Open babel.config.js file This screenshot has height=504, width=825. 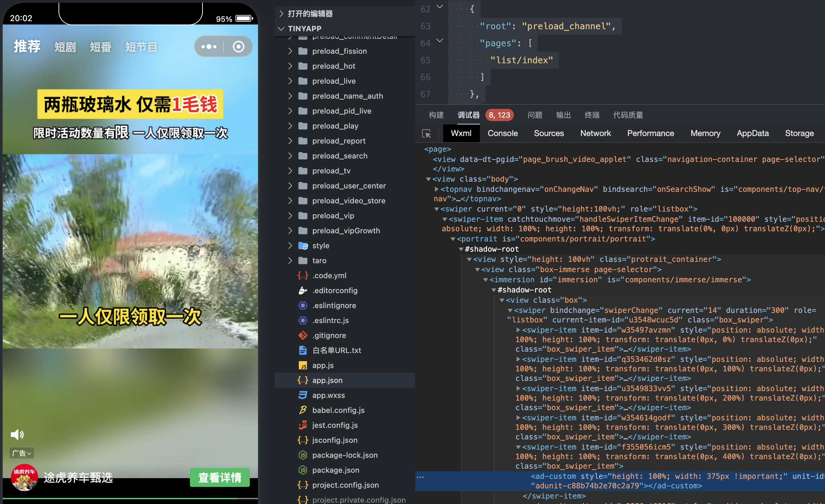338,410
